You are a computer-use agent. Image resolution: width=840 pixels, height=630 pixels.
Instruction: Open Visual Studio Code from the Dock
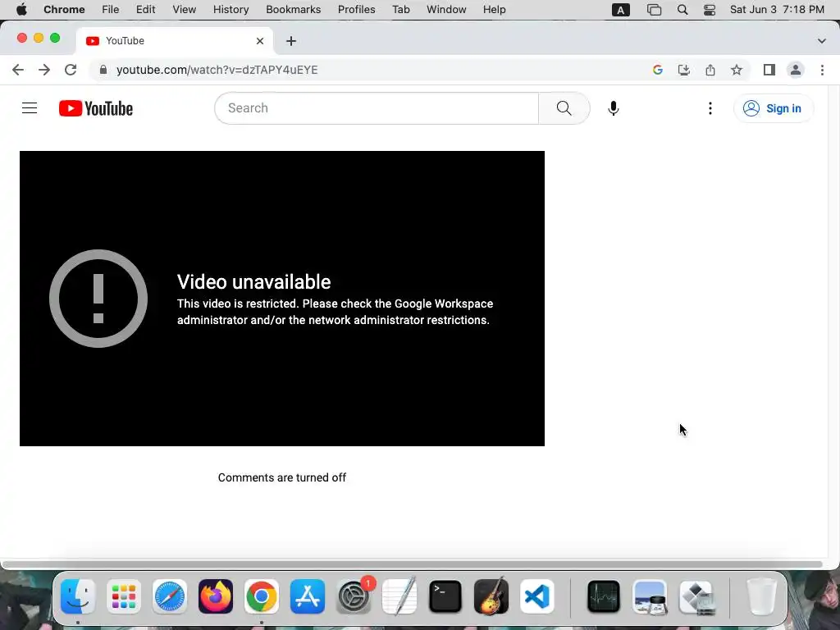point(537,596)
